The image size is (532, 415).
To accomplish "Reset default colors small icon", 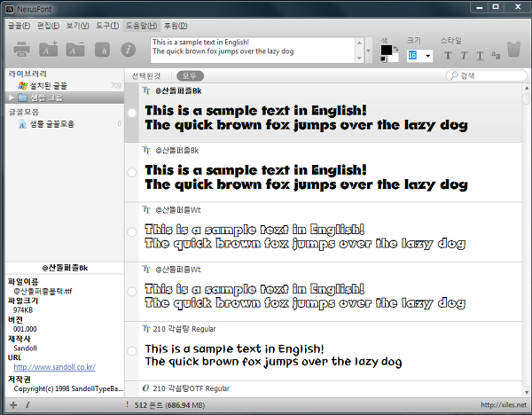I will 383,59.
